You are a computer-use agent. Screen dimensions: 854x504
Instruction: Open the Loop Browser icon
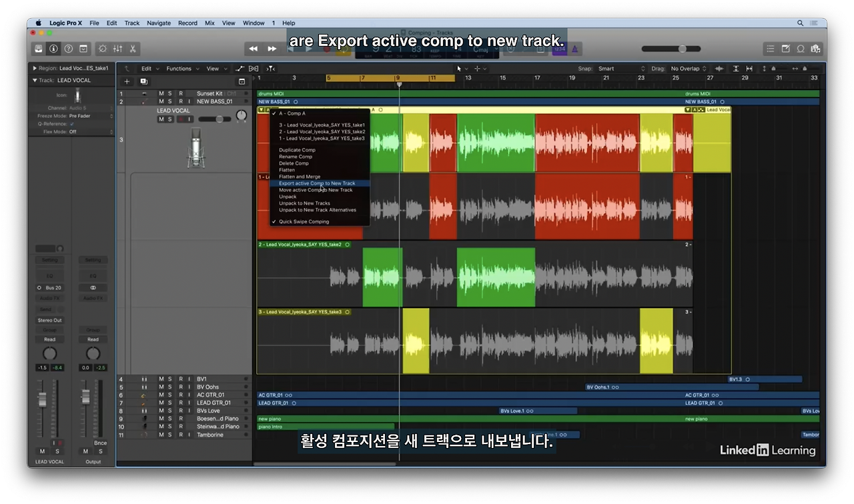coord(801,49)
